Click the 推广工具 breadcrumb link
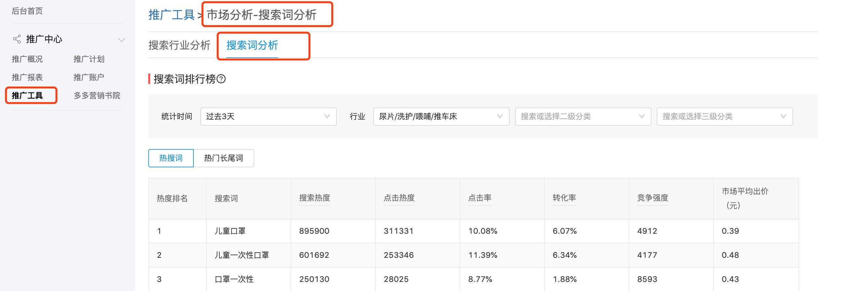868x291 pixels. [x=172, y=15]
